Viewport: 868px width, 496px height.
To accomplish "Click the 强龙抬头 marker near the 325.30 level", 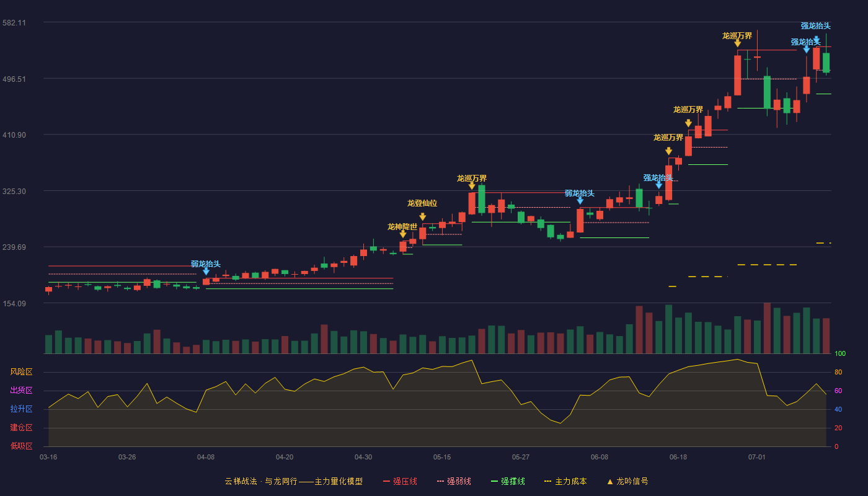I will [x=658, y=185].
